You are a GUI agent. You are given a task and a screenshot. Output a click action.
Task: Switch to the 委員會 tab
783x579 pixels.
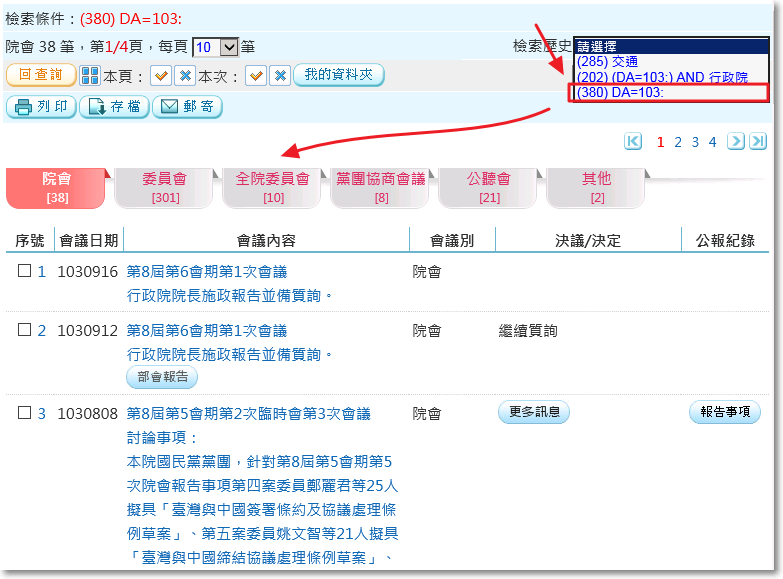tap(165, 187)
